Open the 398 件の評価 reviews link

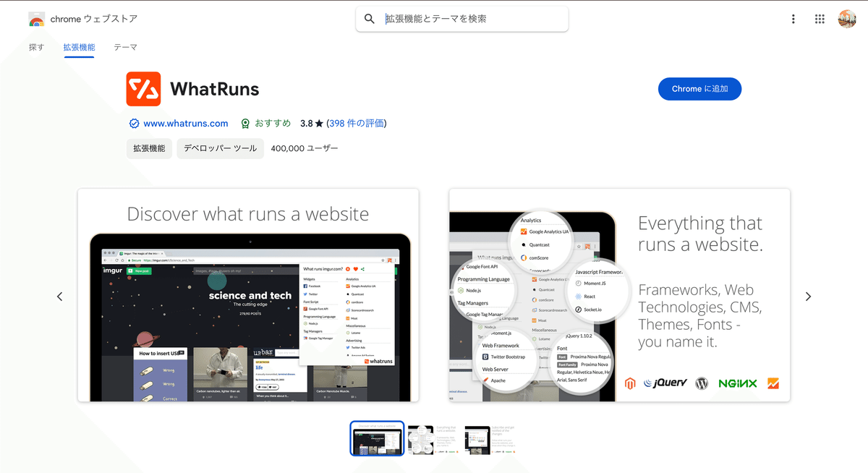357,124
